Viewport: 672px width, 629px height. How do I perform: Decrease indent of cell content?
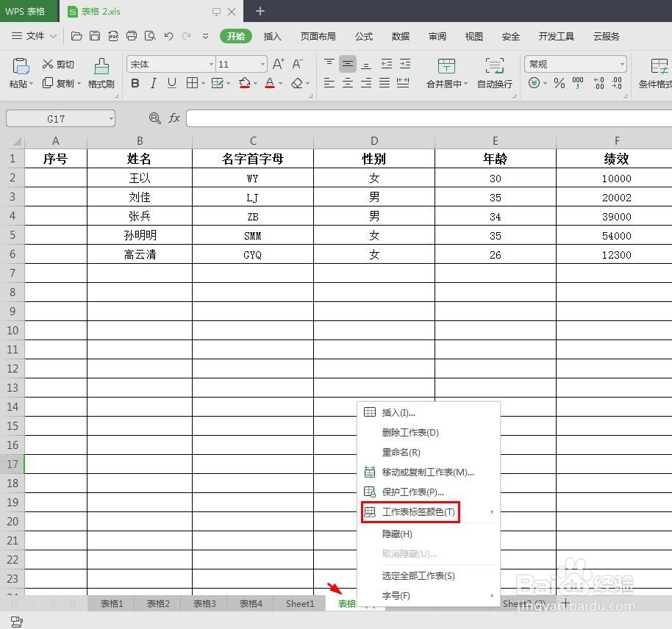(x=387, y=64)
